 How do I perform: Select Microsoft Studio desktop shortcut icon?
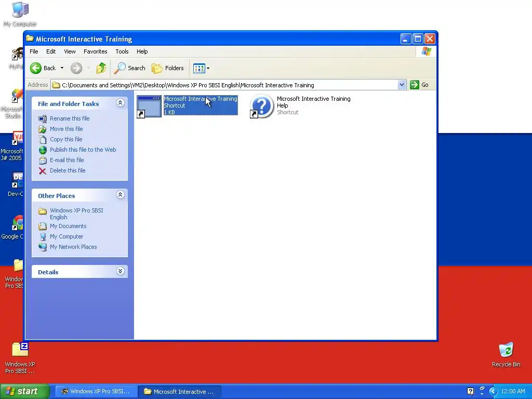click(x=11, y=103)
